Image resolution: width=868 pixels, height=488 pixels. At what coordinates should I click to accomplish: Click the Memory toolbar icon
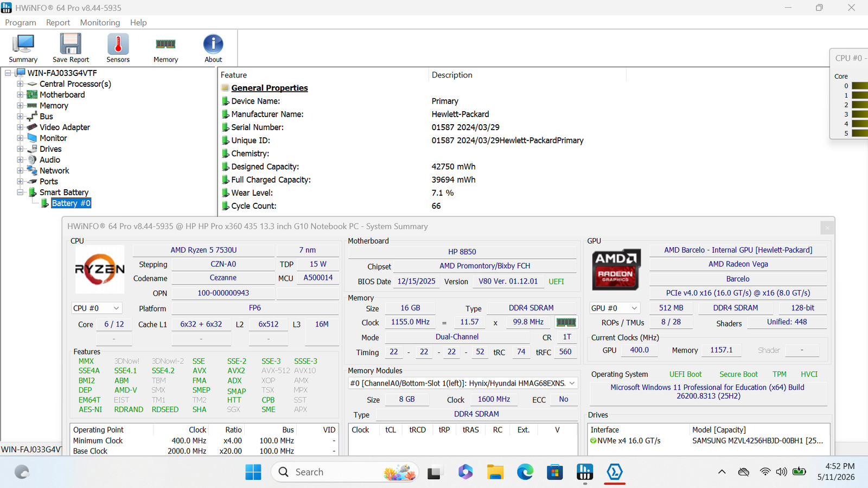pos(165,44)
